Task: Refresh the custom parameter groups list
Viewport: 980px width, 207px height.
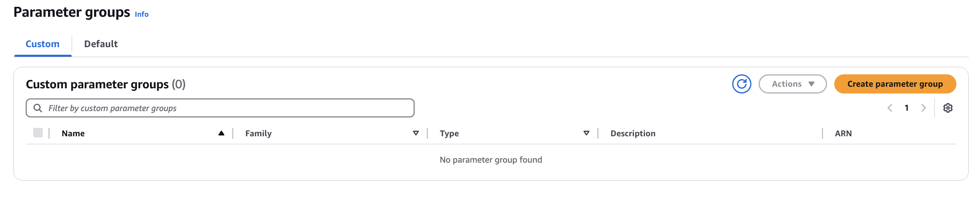Action: point(741,84)
